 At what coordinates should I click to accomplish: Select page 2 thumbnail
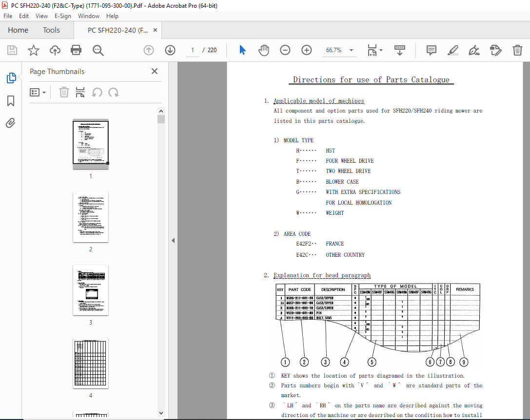91,217
